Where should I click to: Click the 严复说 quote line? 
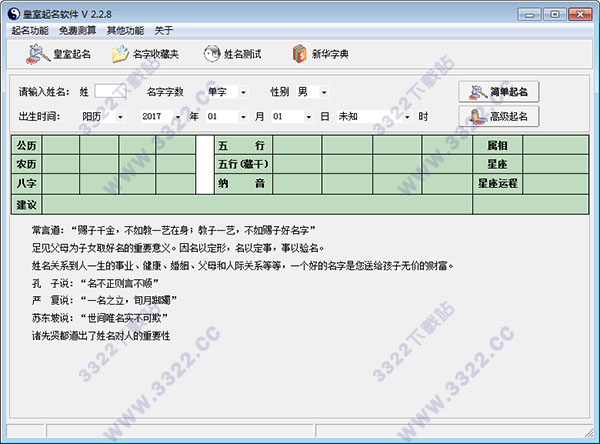click(x=104, y=300)
